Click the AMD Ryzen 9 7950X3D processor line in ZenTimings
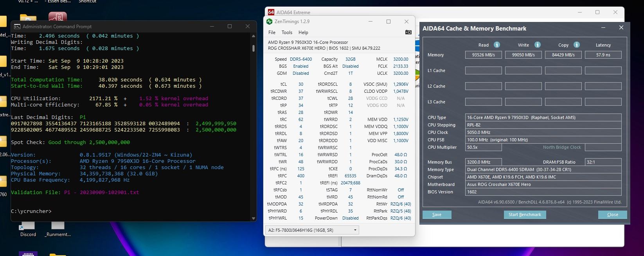This screenshot has width=644, height=256. (308, 42)
